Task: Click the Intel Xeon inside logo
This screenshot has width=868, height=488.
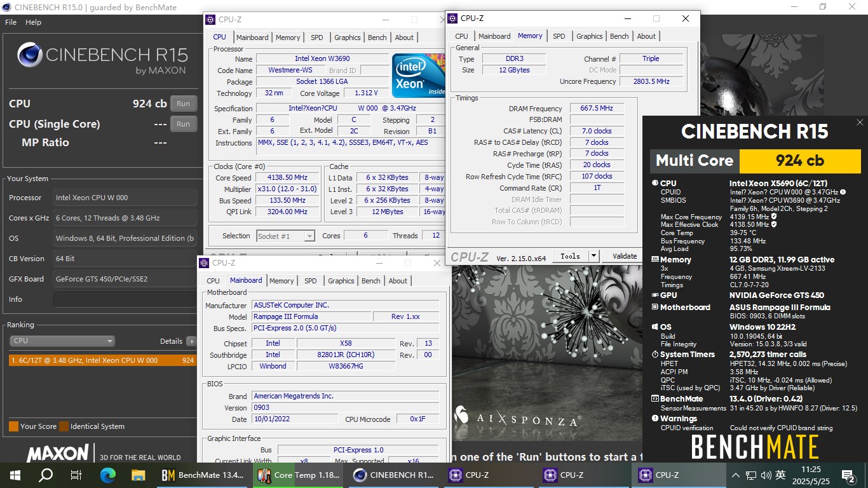Action: point(418,76)
